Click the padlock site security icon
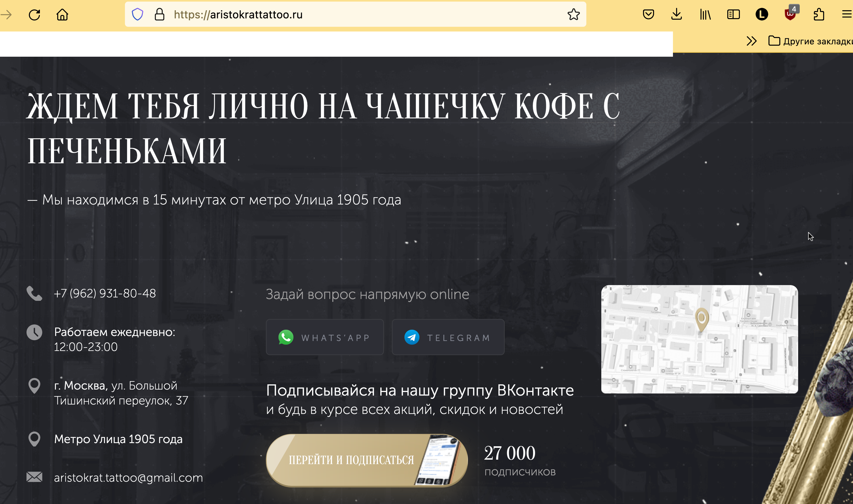 click(x=159, y=15)
